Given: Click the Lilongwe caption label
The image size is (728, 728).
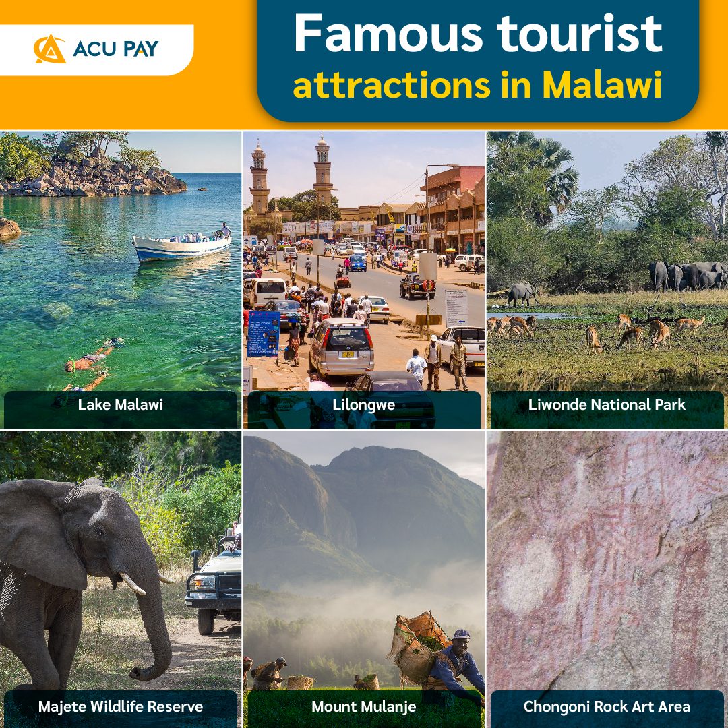Looking at the screenshot, I should (364, 405).
